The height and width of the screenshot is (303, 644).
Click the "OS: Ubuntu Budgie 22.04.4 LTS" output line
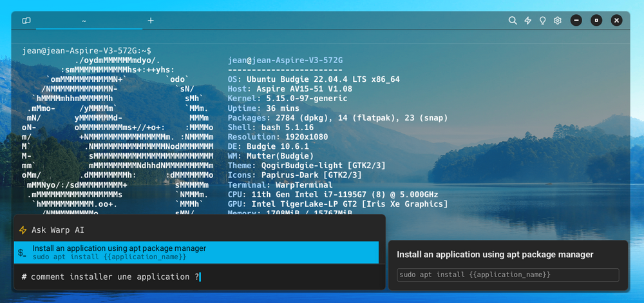314,79
